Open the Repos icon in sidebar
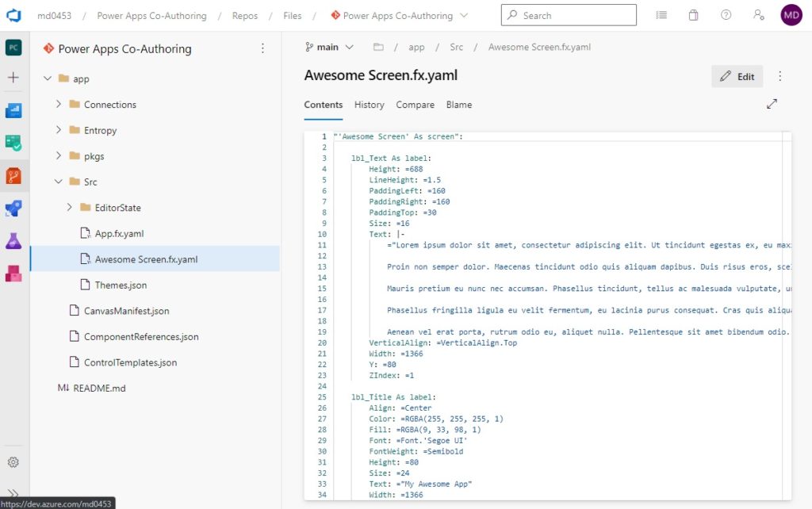Screen dimensions: 812x509 pyautogui.click(x=13, y=177)
